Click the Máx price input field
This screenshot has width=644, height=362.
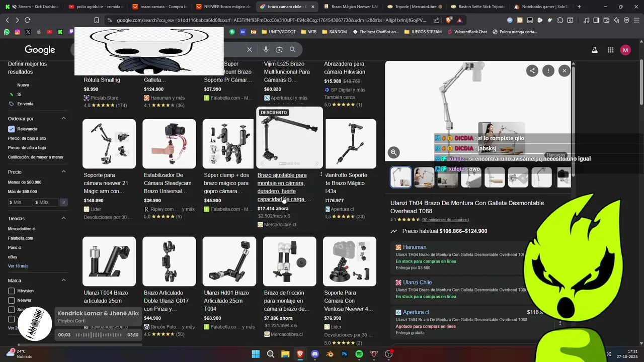click(46, 202)
